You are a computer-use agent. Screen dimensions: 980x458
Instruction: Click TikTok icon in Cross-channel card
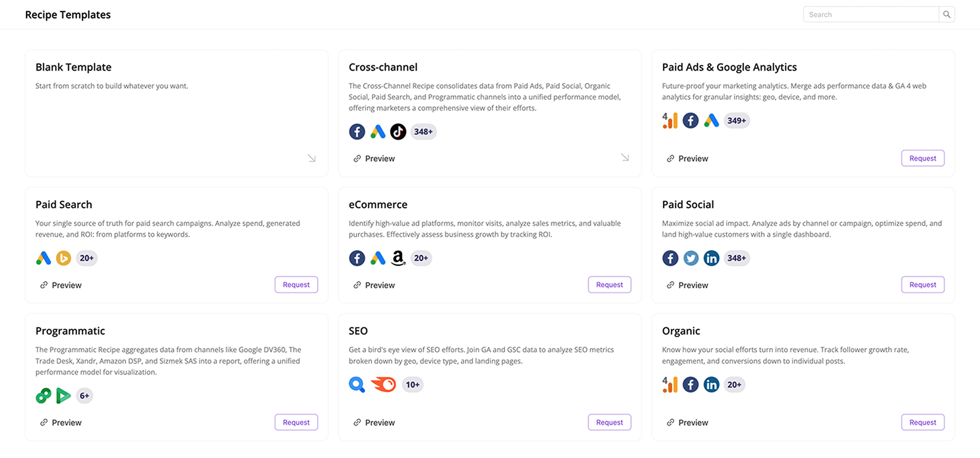tap(398, 132)
